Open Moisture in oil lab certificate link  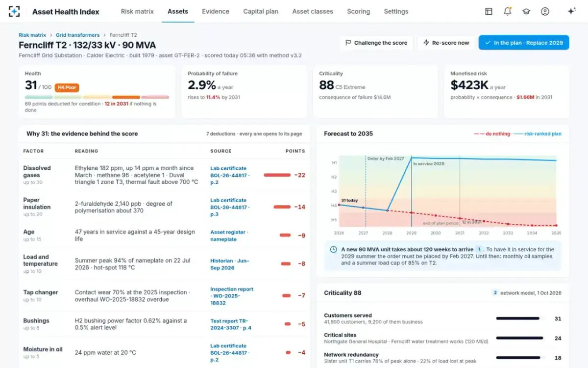click(230, 353)
